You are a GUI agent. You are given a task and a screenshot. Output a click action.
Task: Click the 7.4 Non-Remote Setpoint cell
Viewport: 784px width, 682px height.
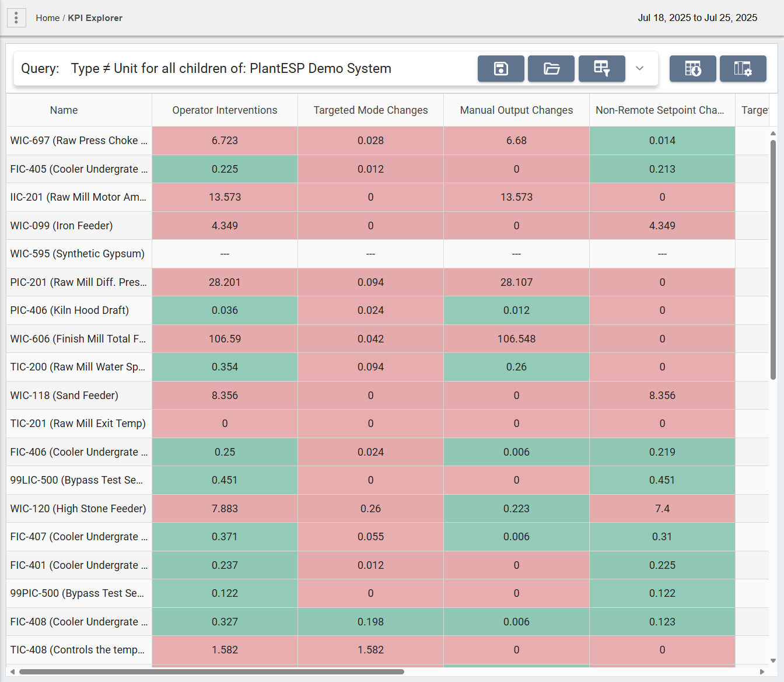(x=663, y=509)
